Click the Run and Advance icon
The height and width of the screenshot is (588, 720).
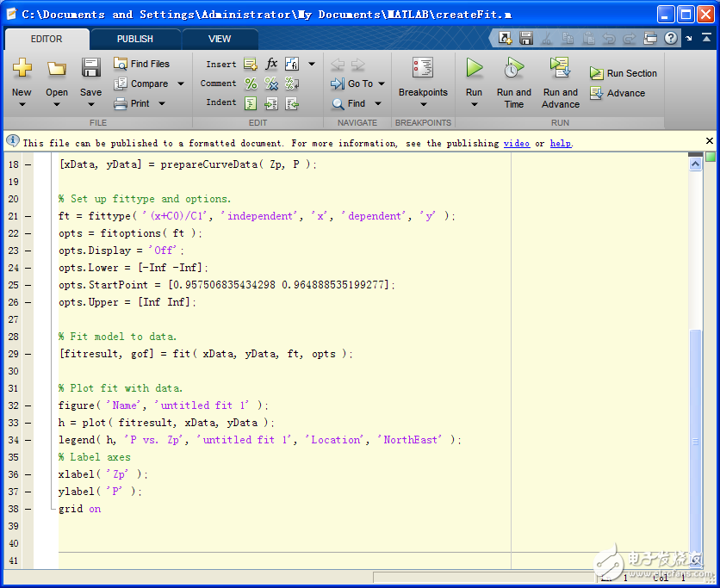click(560, 68)
